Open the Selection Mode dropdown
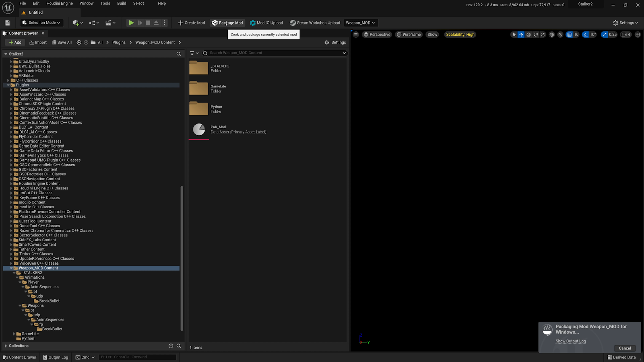Image resolution: width=644 pixels, height=362 pixels. [x=41, y=23]
